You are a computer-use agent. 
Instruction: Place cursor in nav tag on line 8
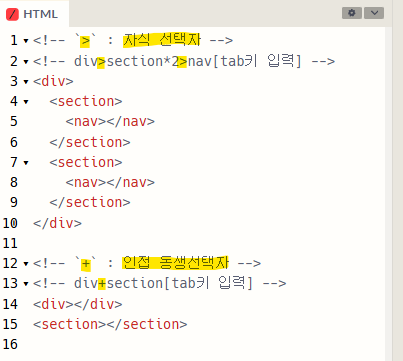point(110,182)
